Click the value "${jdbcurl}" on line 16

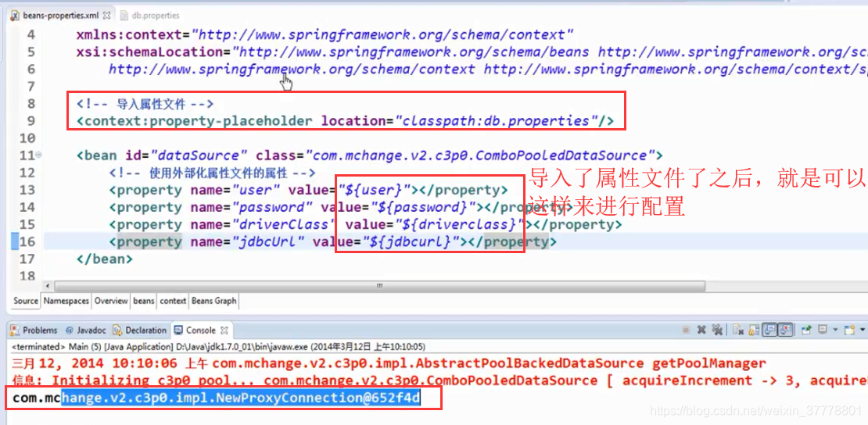tap(411, 242)
